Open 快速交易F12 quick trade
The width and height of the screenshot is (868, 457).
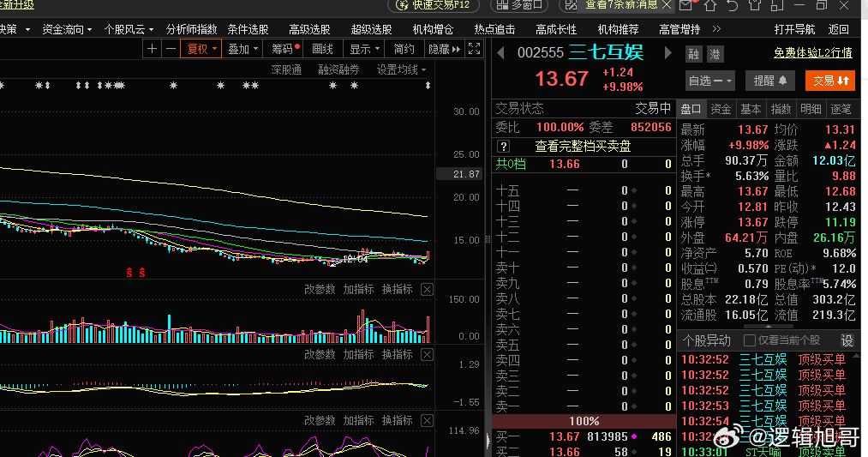434,5
